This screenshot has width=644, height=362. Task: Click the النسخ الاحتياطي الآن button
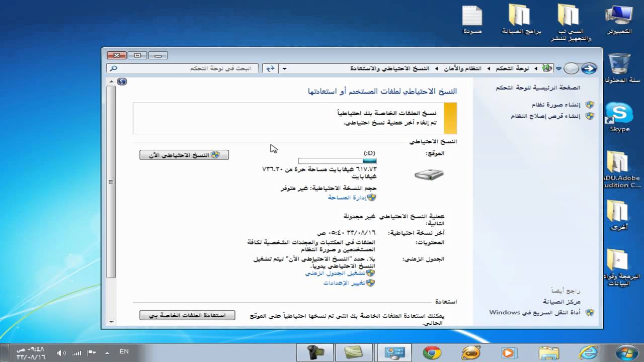coord(184,155)
